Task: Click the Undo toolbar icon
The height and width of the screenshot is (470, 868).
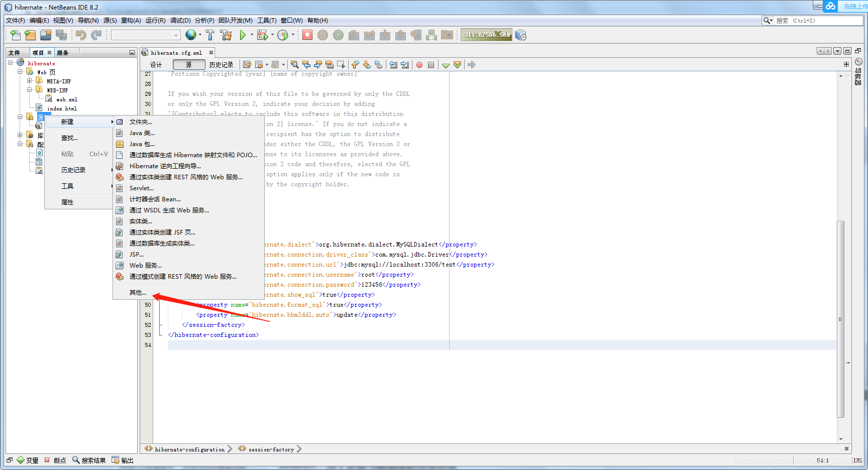Action: click(81, 35)
